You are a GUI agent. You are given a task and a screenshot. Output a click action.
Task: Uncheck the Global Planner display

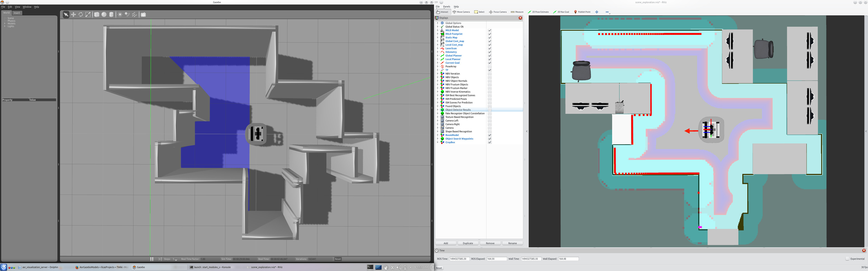(490, 56)
